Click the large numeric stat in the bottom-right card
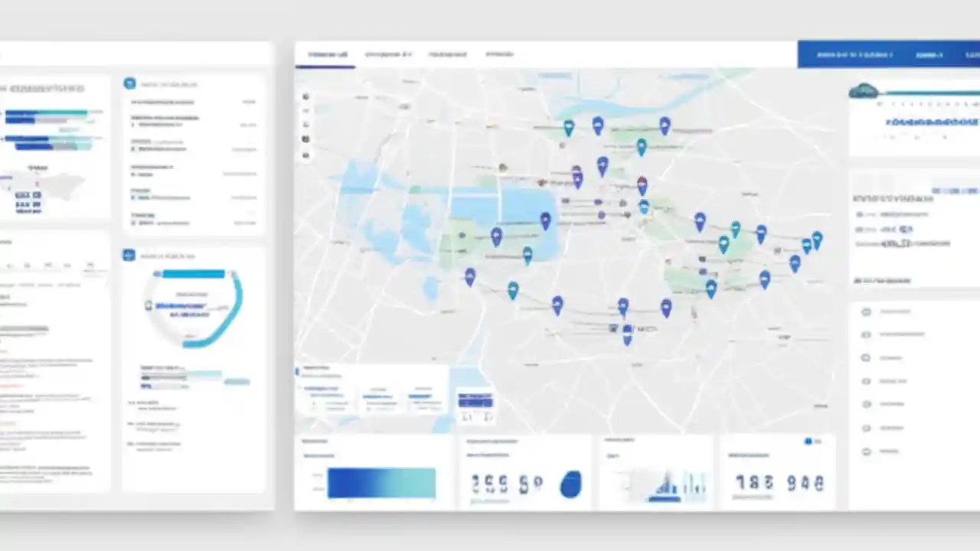Image resolution: width=980 pixels, height=551 pixels. pyautogui.click(x=779, y=484)
